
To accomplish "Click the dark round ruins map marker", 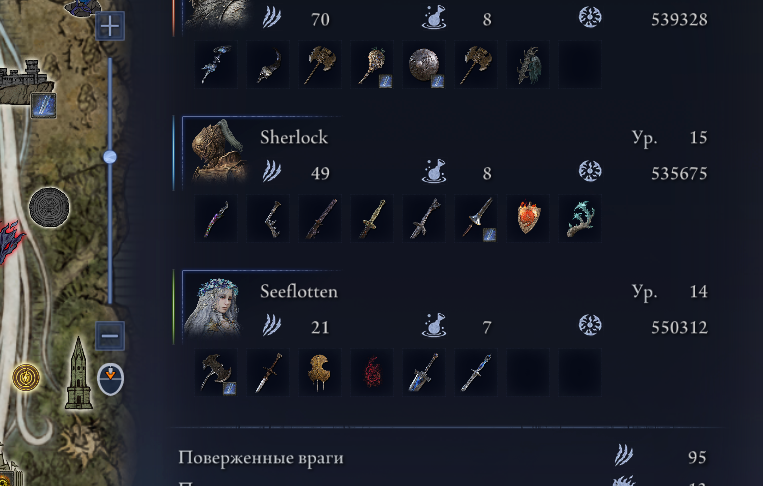I will (x=49, y=207).
